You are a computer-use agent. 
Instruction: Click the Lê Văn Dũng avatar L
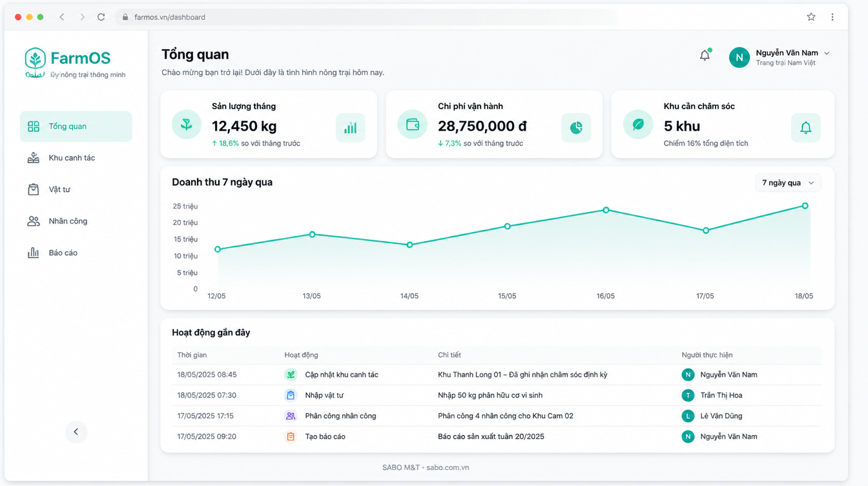pos(688,416)
